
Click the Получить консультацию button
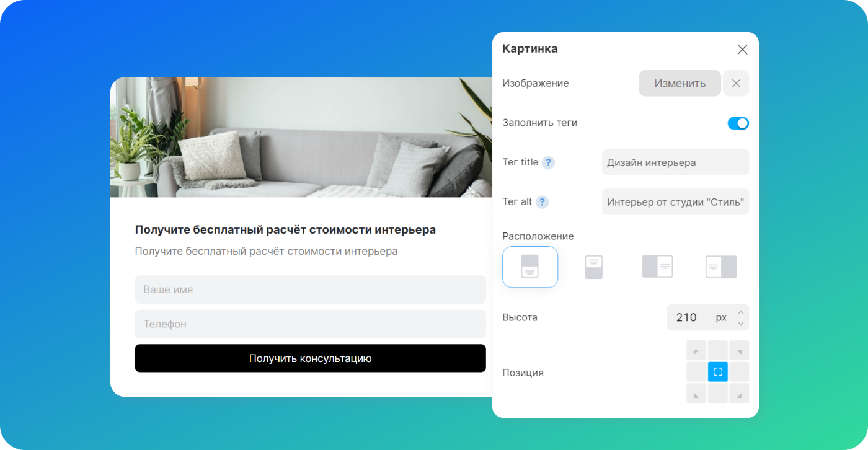point(310,358)
